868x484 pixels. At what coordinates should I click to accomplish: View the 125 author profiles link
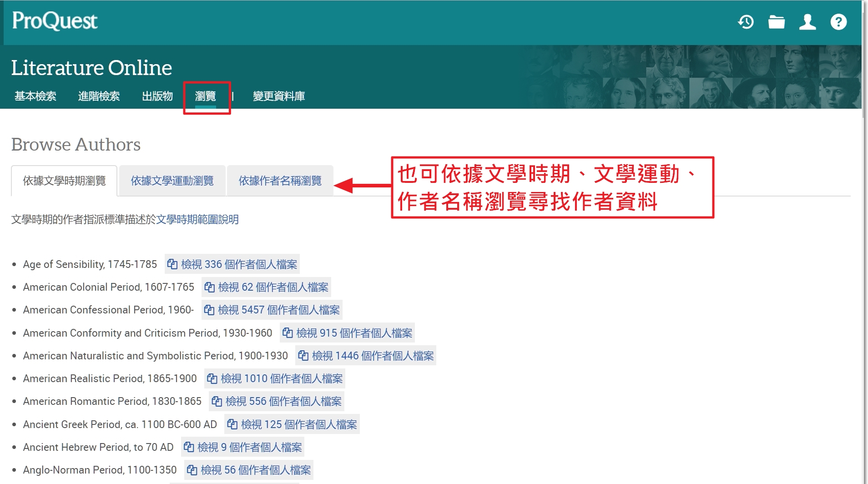(292, 424)
